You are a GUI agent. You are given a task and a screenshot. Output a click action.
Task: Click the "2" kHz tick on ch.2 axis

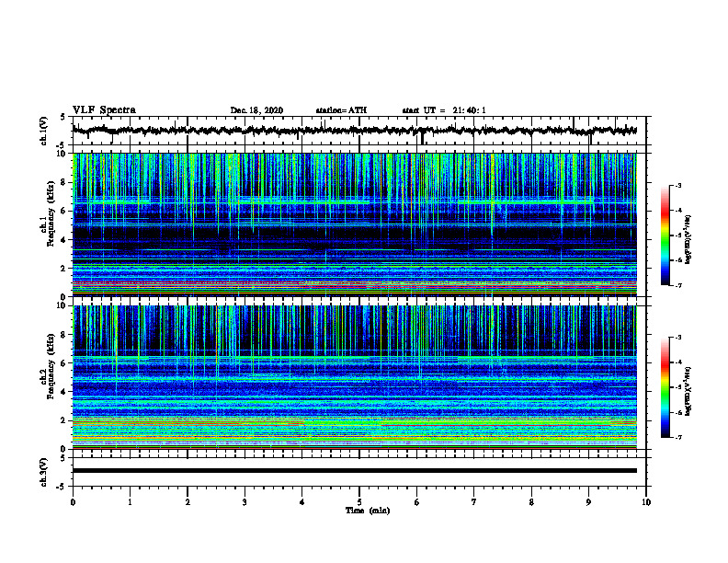[63, 420]
